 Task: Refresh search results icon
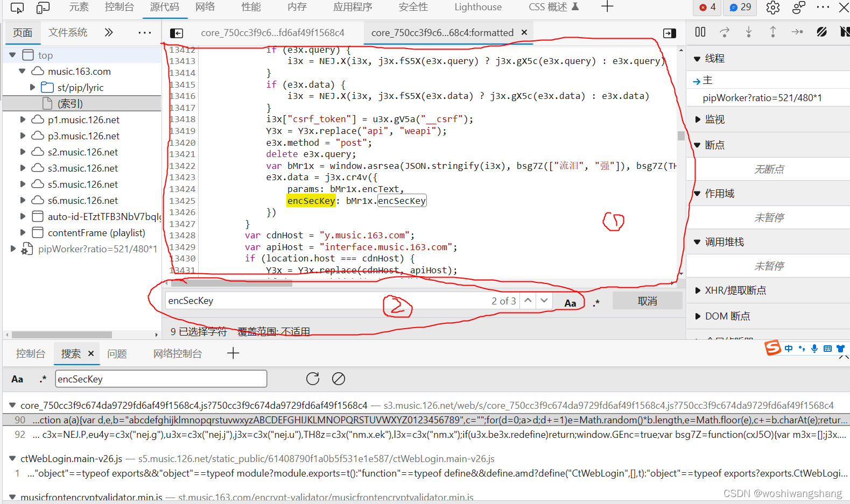pyautogui.click(x=313, y=379)
